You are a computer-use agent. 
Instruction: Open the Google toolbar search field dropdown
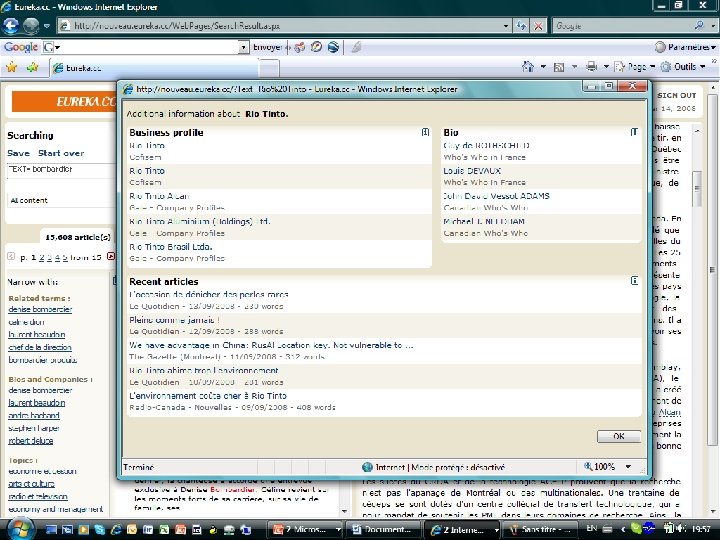click(243, 47)
